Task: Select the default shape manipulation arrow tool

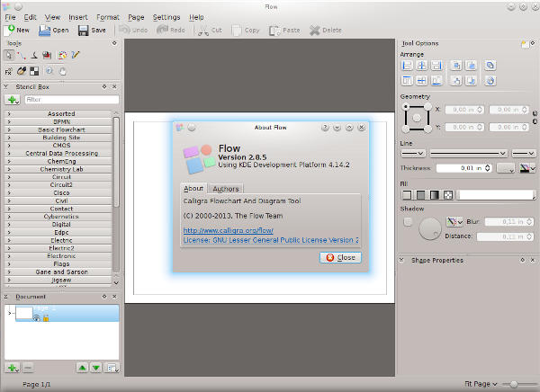Action: [9, 55]
